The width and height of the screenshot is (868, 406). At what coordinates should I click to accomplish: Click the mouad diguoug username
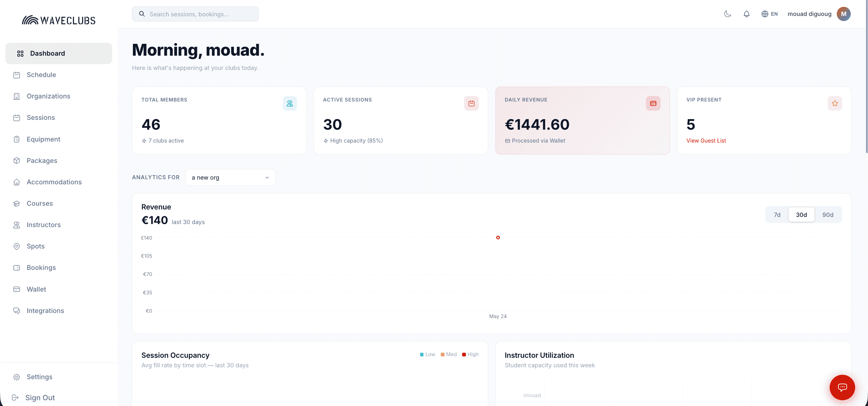pyautogui.click(x=809, y=14)
